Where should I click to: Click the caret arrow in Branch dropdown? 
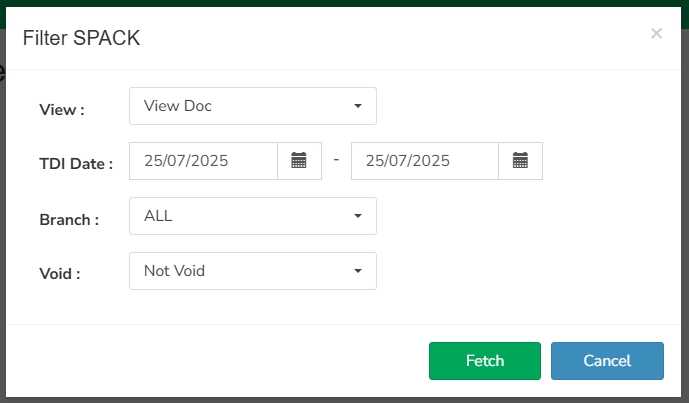pyautogui.click(x=358, y=216)
